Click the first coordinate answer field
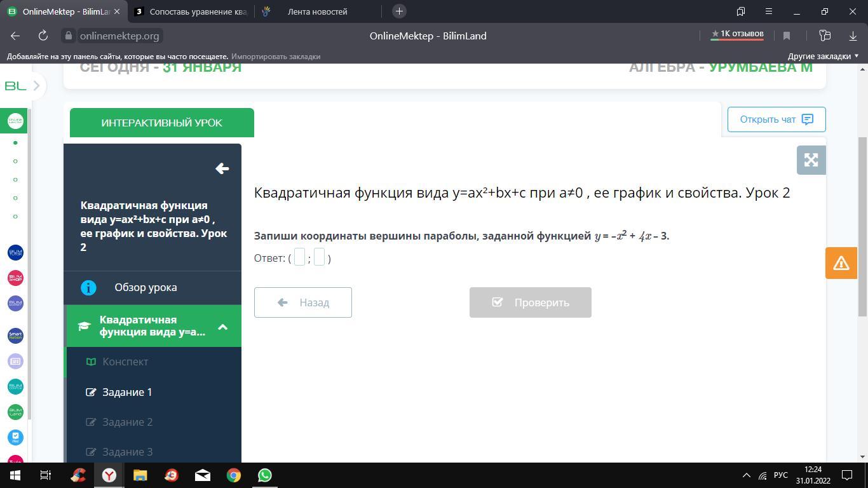This screenshot has width=868, height=488. (x=299, y=257)
